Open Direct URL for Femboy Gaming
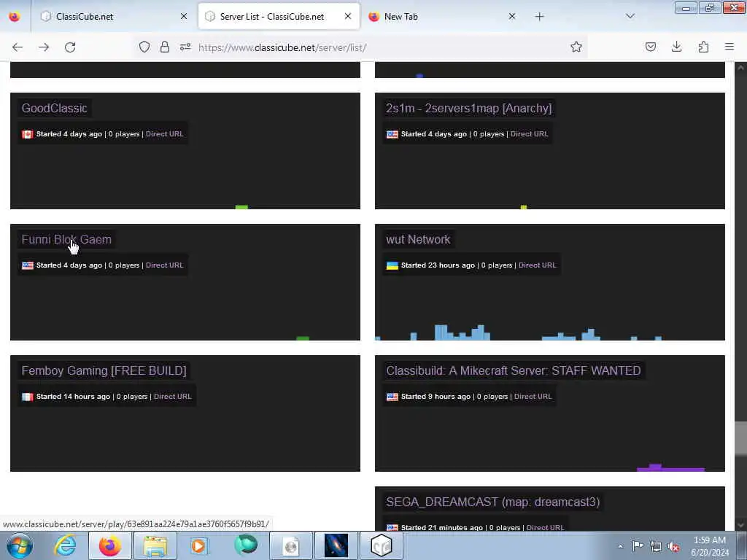The image size is (747, 560). pyautogui.click(x=172, y=397)
